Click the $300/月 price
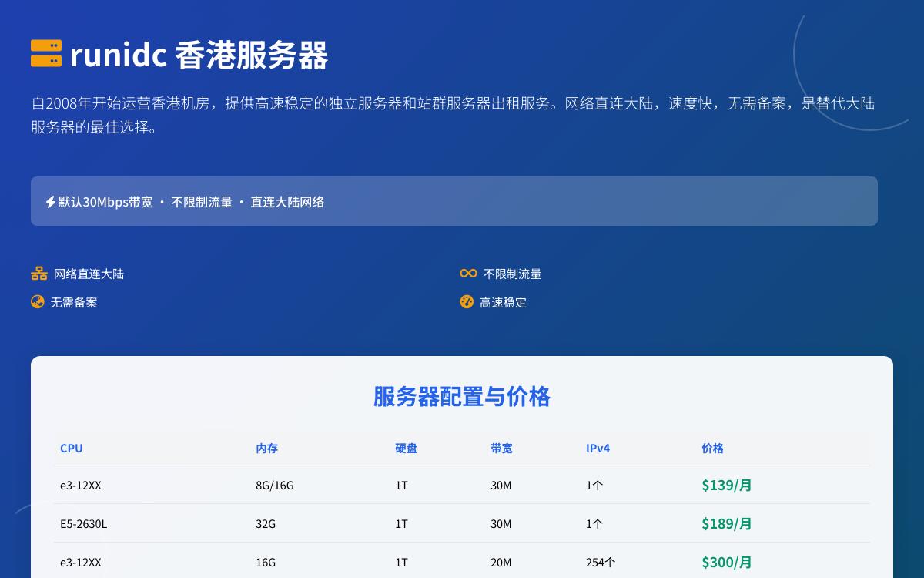 (x=727, y=562)
